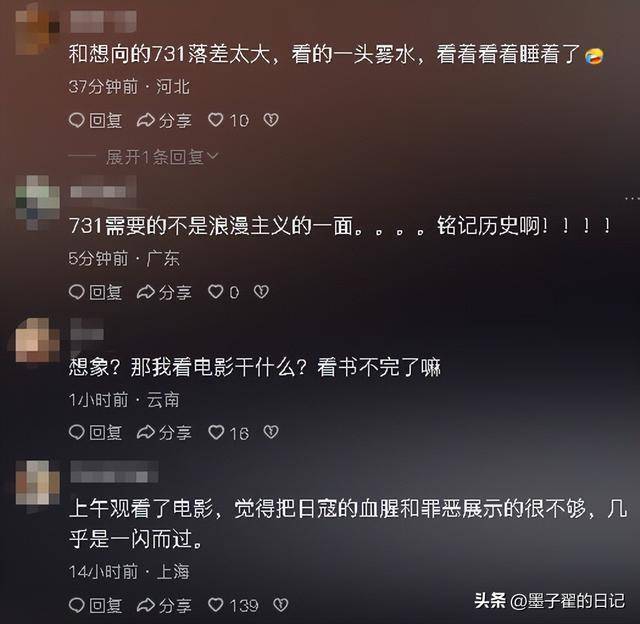640x624 pixels.
Task: Dislike the Yunnan comment via broken heart
Action: click(x=271, y=432)
